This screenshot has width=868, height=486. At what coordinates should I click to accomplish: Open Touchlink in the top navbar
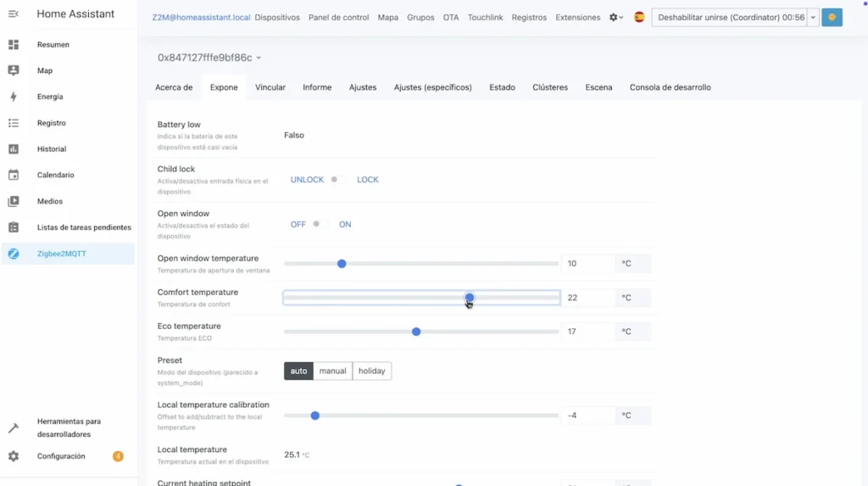[486, 17]
